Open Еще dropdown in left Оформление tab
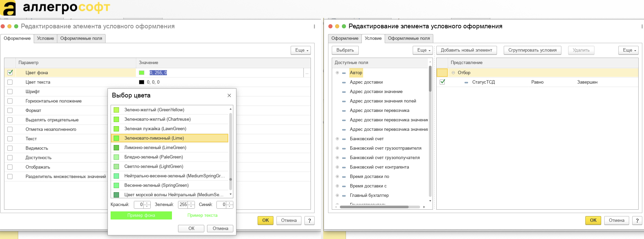Image resolution: width=644 pixels, height=239 pixels. (301, 50)
